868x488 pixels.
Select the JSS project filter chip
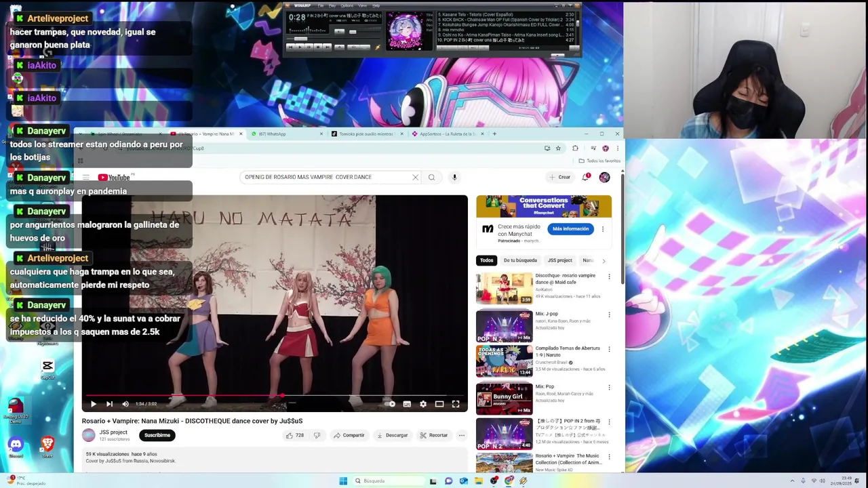pos(560,260)
